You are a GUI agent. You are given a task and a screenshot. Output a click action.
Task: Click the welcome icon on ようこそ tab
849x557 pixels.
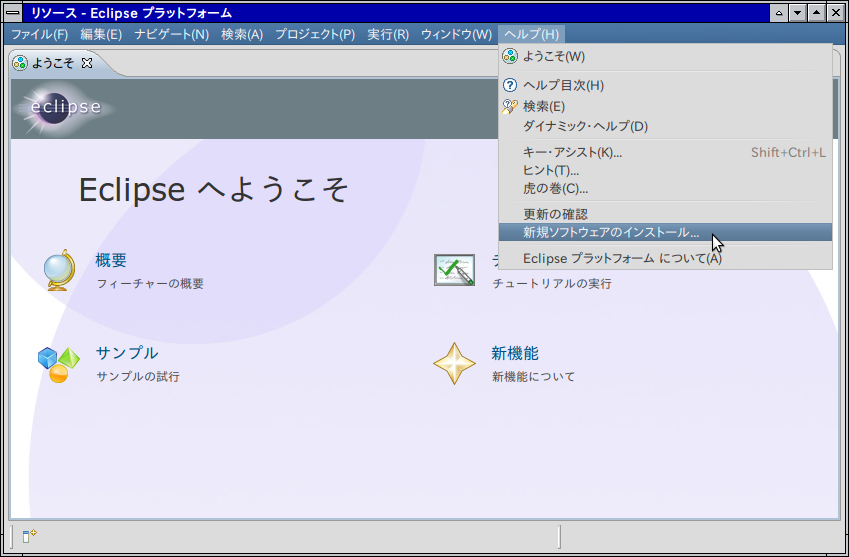point(20,63)
